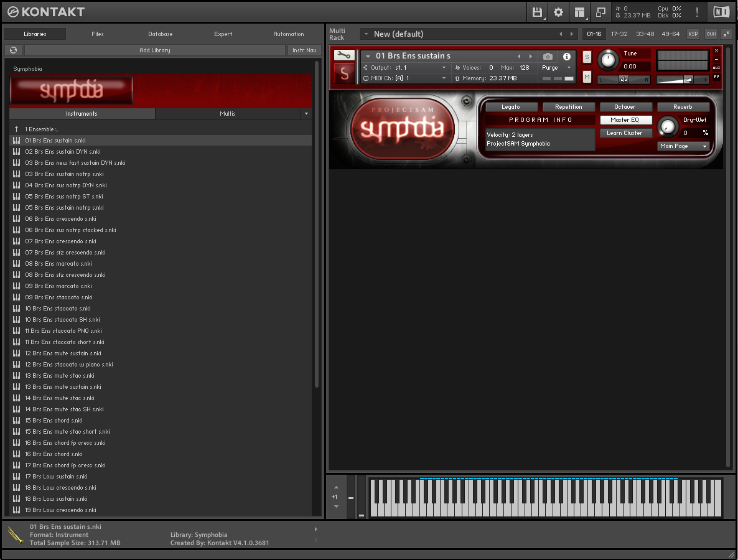Solo the instrument with S button
738x560 pixels.
click(587, 57)
